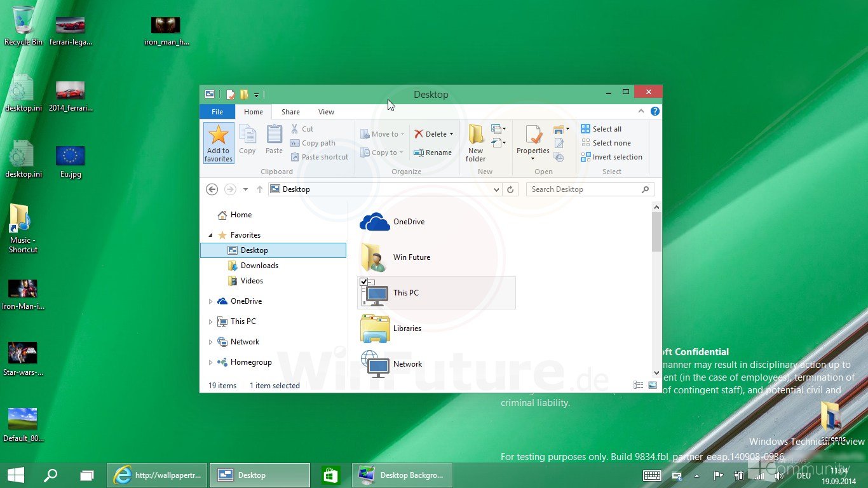This screenshot has height=488, width=868.
Task: Select Videos under Favorites
Action: pyautogui.click(x=245, y=281)
